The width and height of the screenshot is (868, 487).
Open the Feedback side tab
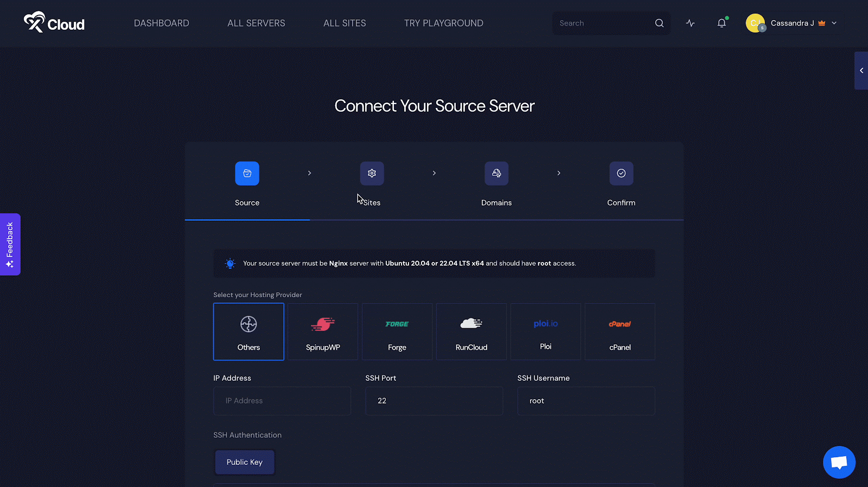10,244
